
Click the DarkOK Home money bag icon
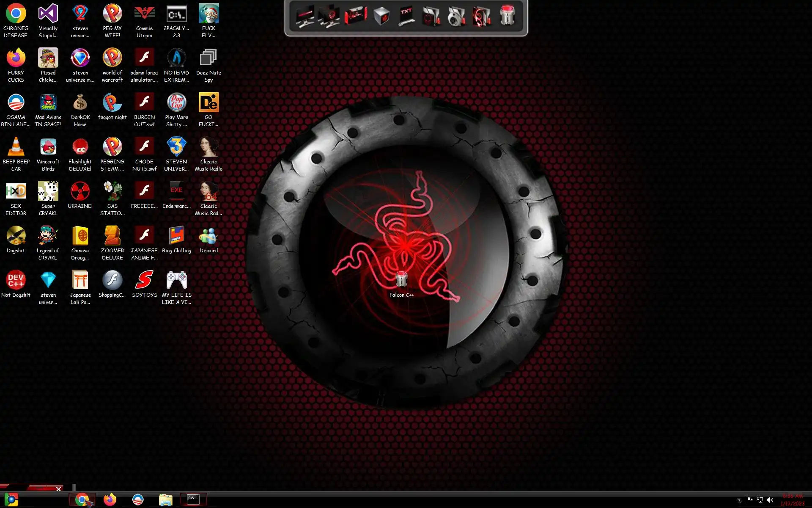[x=80, y=103]
